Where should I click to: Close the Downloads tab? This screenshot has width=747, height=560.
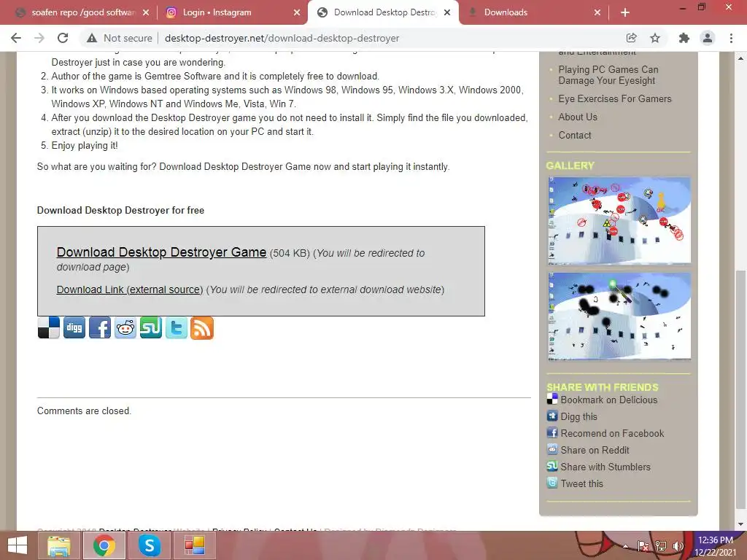597,13
